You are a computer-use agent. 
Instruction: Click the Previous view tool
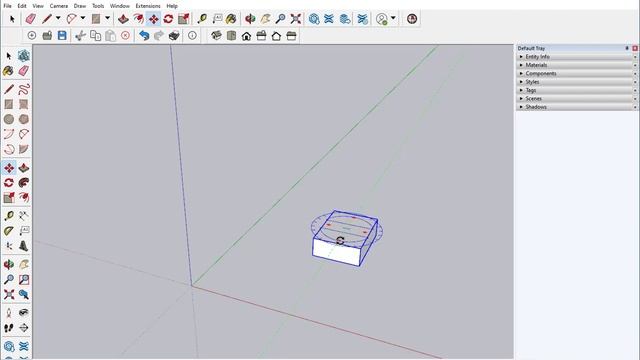tap(24, 294)
